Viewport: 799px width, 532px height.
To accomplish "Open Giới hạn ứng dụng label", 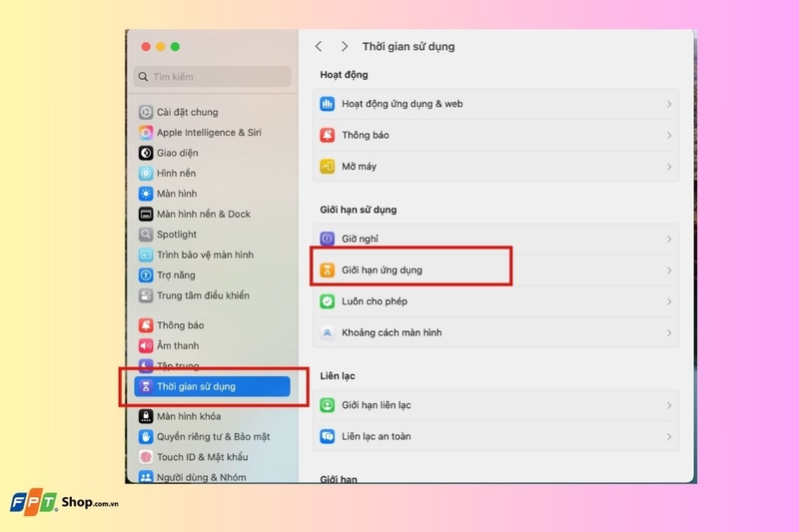I will coord(382,270).
